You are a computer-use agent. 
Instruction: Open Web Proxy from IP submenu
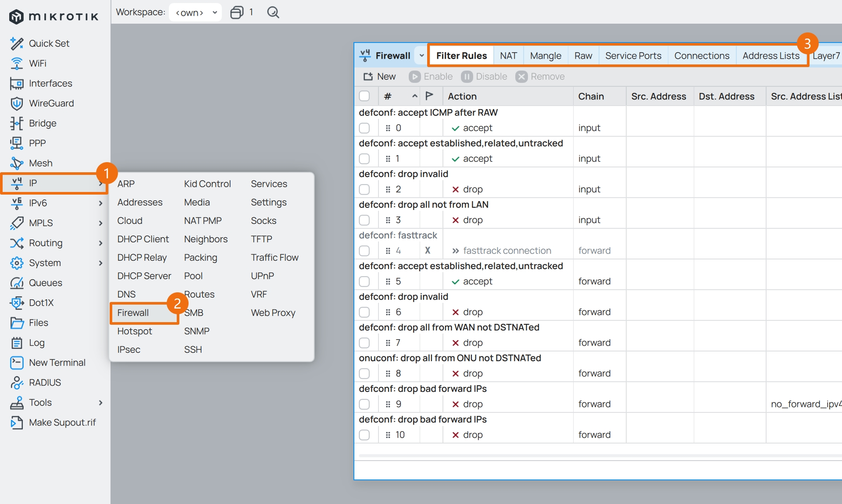(273, 313)
